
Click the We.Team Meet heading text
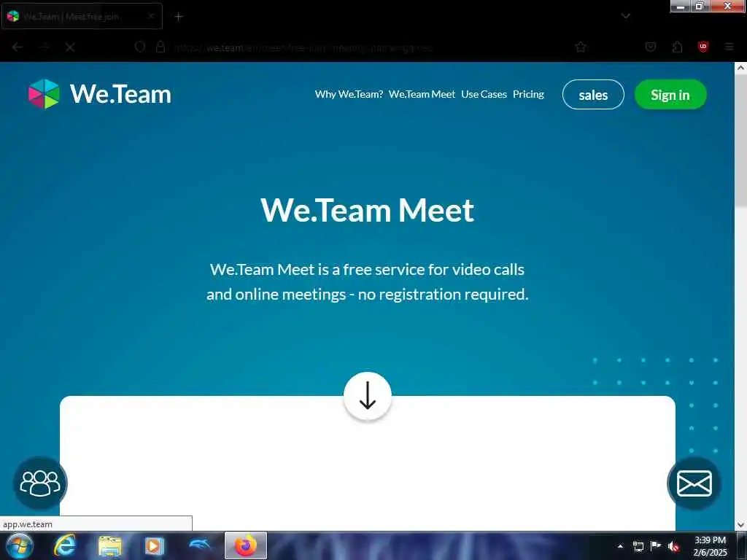click(368, 210)
